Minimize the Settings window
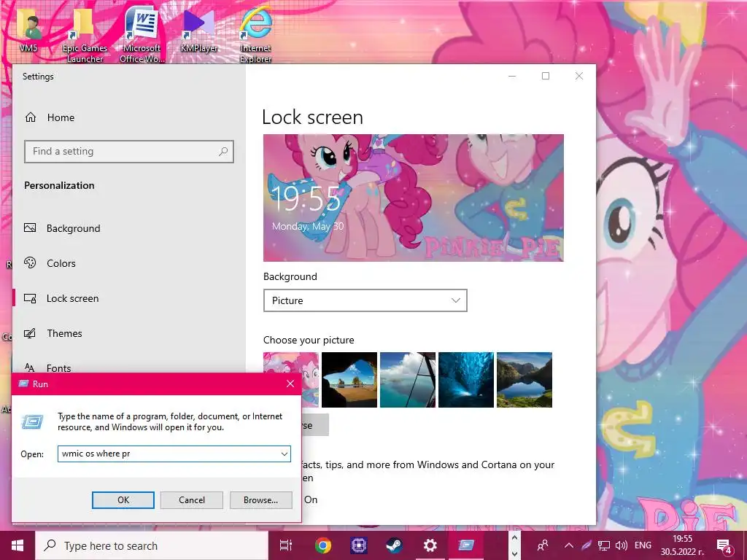The width and height of the screenshot is (747, 560). pos(512,76)
